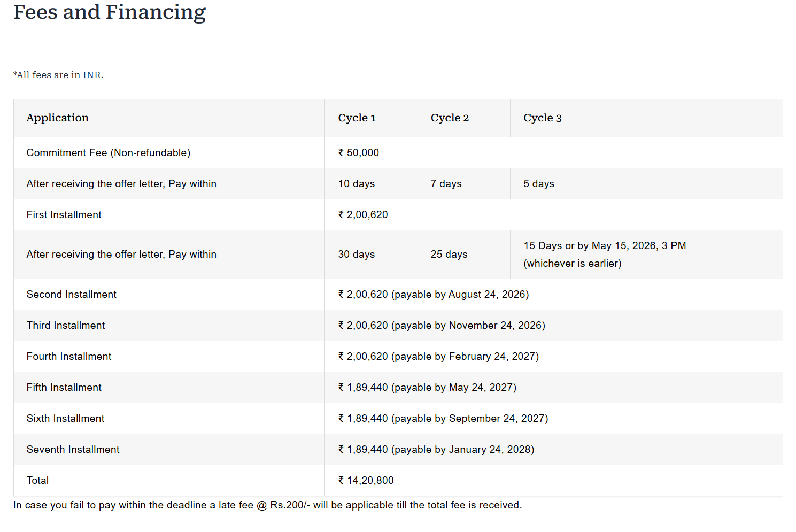This screenshot has height=532, width=796.
Task: Click the "30 days" cell under Cycle 1
Action: tap(356, 255)
